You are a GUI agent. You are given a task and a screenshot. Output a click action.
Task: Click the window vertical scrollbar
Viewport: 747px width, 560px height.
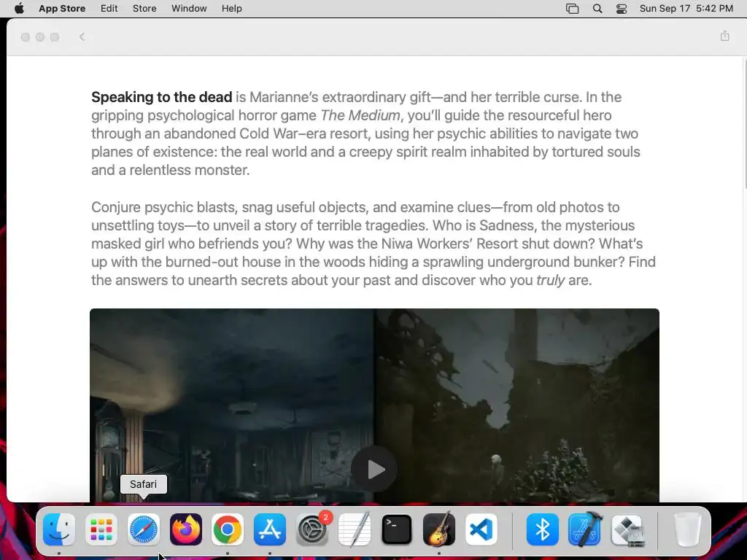pos(744,125)
